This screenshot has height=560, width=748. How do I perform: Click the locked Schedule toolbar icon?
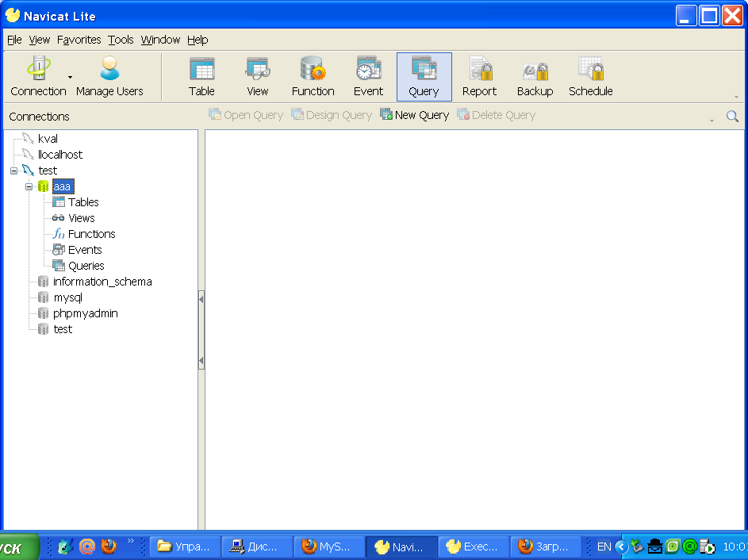(x=591, y=76)
